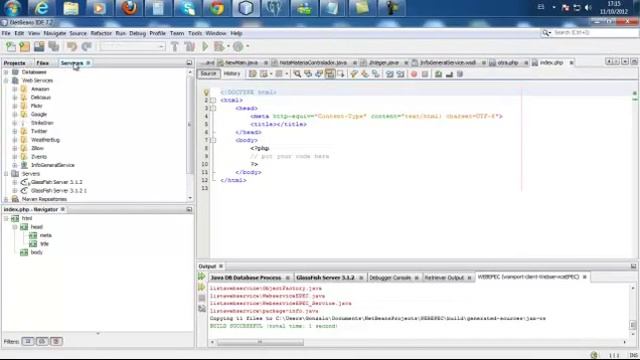Open Google Chrome from the taskbar
The height and width of the screenshot is (360, 640).
tap(217, 8)
